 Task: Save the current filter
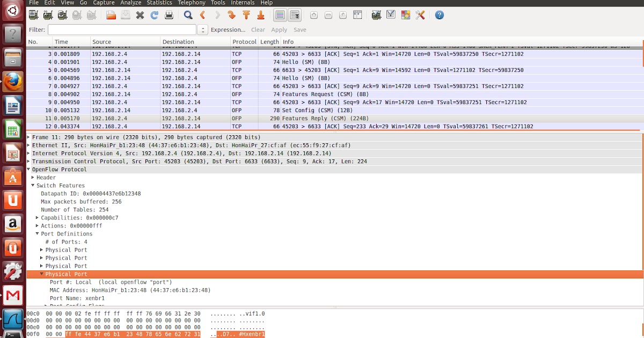click(300, 30)
